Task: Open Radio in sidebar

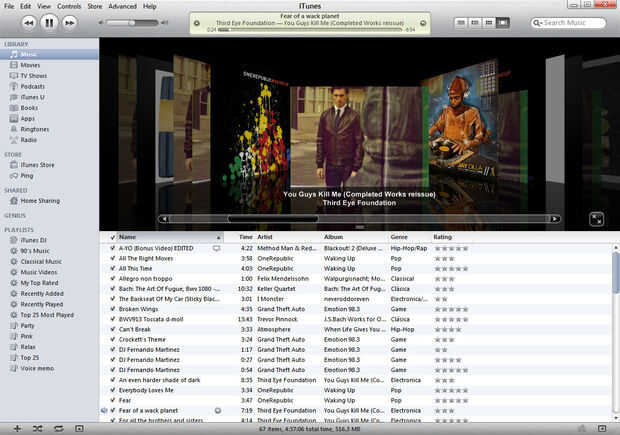Action: tap(28, 140)
